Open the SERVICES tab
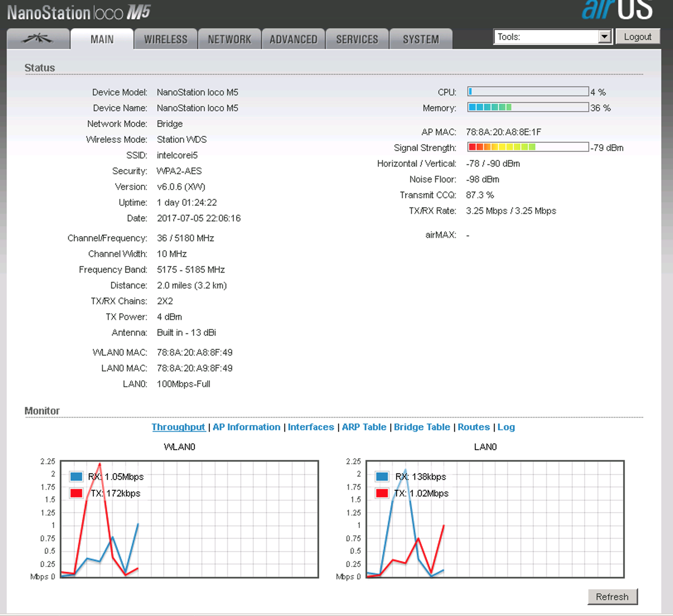Viewport: 673px width, 616px height. coord(357,39)
